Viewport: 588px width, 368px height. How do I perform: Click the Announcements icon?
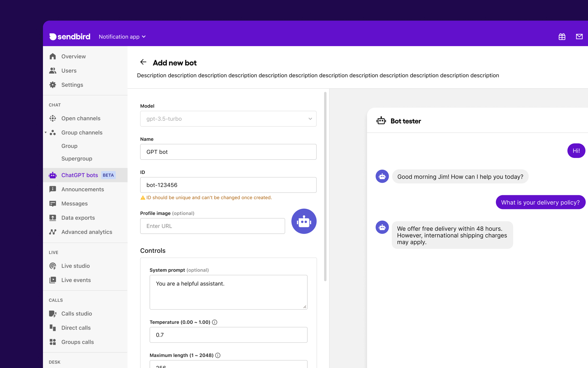click(x=53, y=189)
